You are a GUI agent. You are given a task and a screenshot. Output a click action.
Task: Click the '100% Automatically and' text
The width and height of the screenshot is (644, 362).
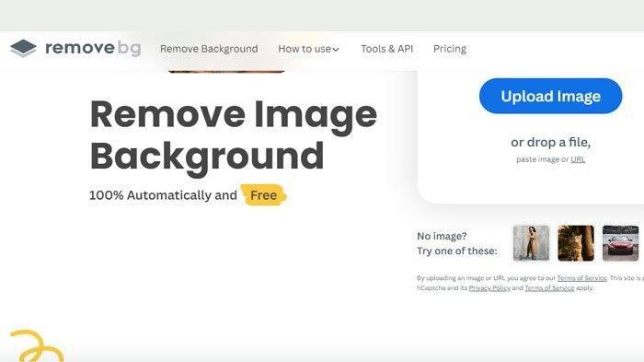163,195
